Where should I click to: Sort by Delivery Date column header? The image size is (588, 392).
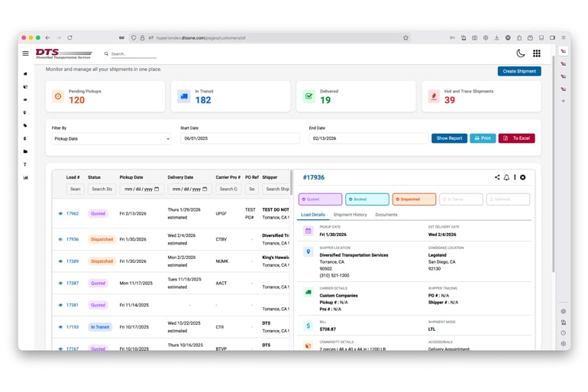(180, 177)
